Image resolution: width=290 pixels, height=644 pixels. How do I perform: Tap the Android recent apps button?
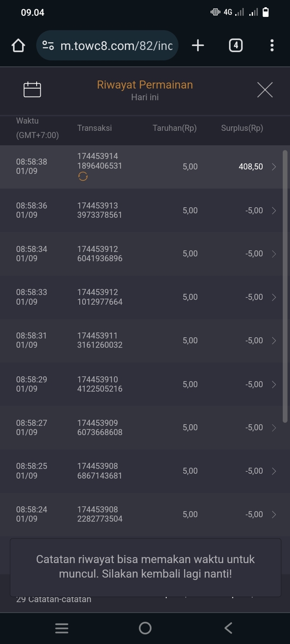click(62, 628)
